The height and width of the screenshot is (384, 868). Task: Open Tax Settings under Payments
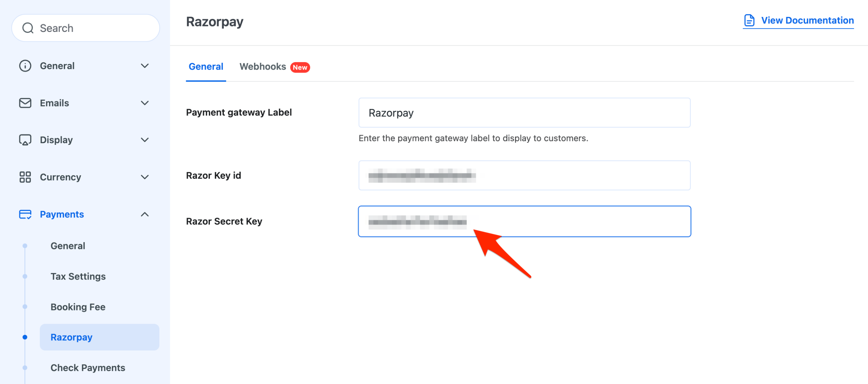[78, 276]
